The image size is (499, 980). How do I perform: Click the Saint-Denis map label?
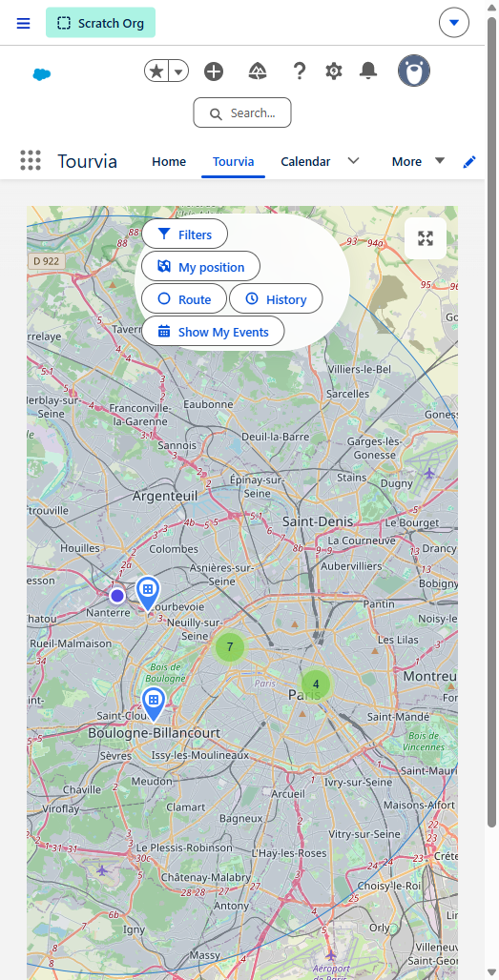click(x=318, y=521)
